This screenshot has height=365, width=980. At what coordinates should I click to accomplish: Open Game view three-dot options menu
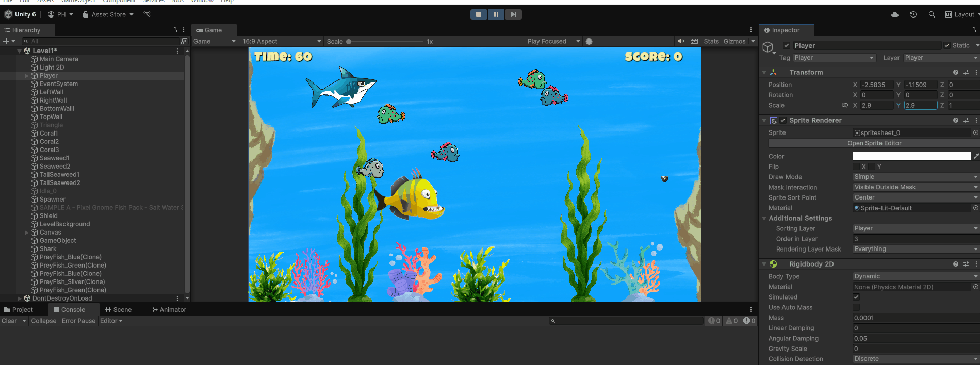[x=751, y=30]
